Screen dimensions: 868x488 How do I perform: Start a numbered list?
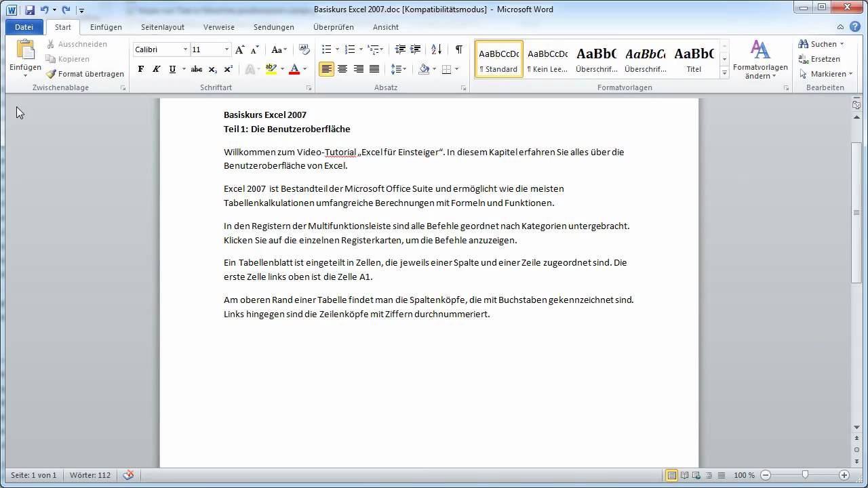pyautogui.click(x=350, y=49)
